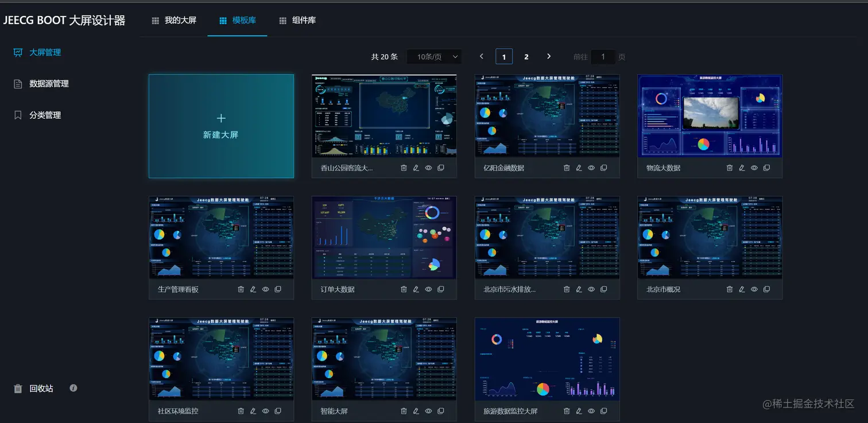Copy the 北京市污水排放 template
The width and height of the screenshot is (868, 423).
coord(603,289)
